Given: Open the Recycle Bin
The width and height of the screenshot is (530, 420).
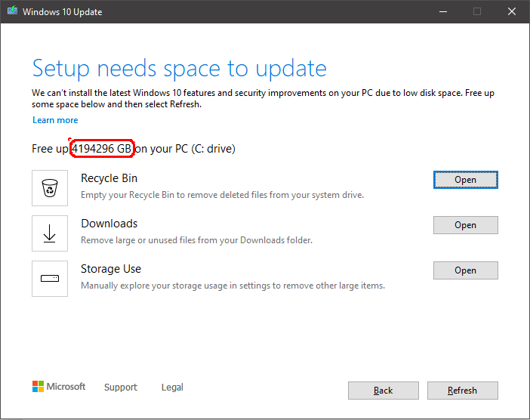Looking at the screenshot, I should (x=465, y=180).
